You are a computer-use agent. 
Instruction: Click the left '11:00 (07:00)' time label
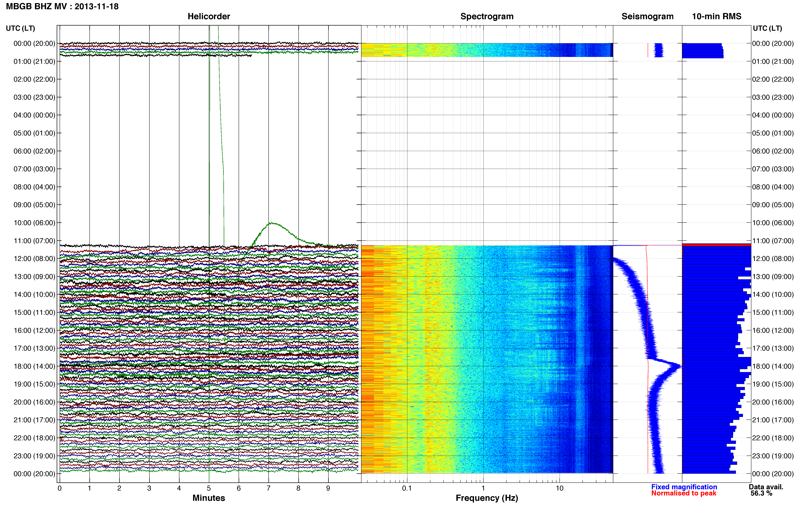tap(34, 241)
